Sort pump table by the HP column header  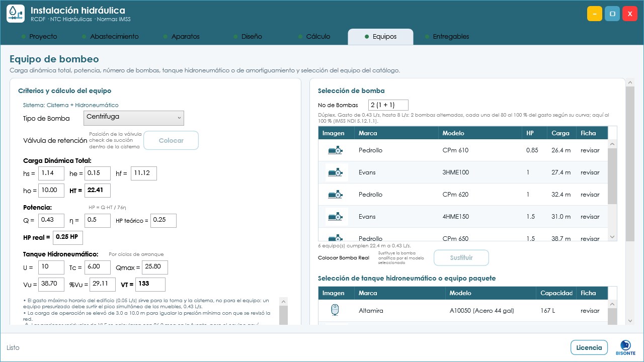click(535, 133)
